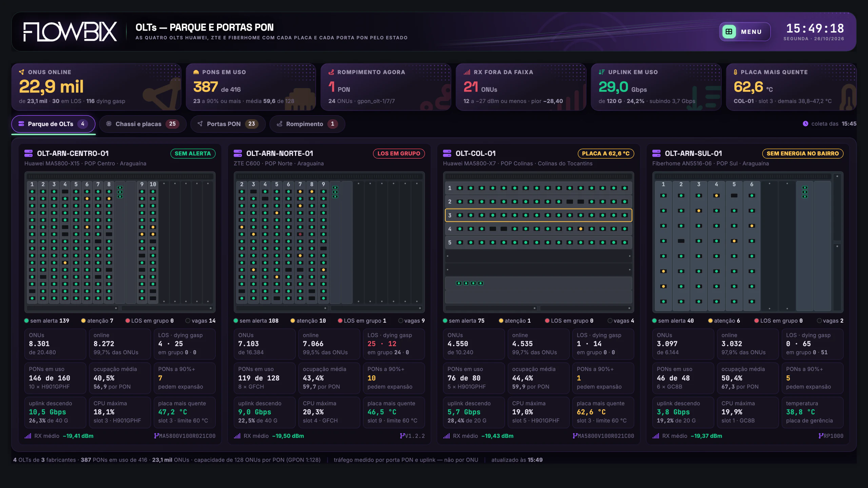This screenshot has width=868, height=488.
Task: Switch to the Chassi e placas tab
Action: pos(143,124)
